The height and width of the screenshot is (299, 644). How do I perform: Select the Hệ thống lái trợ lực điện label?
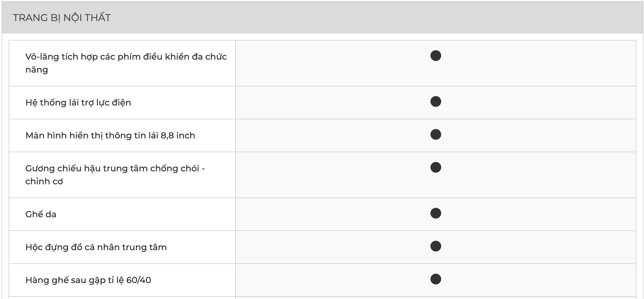click(78, 103)
